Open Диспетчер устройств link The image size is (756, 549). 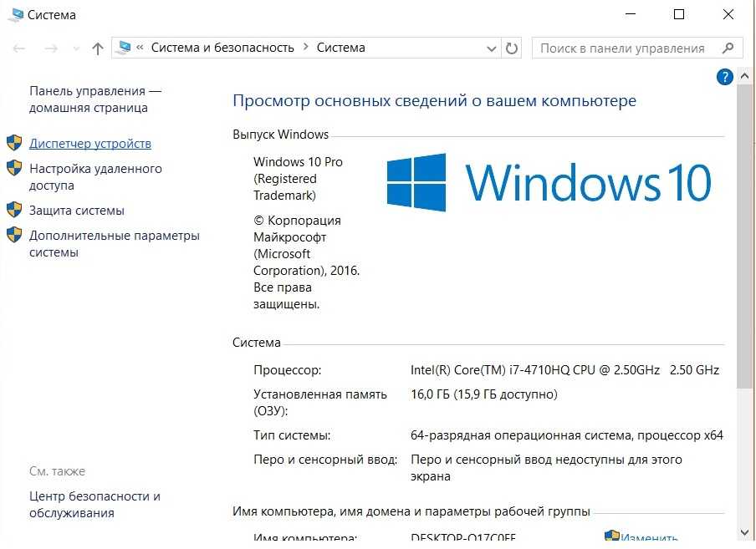(90, 144)
